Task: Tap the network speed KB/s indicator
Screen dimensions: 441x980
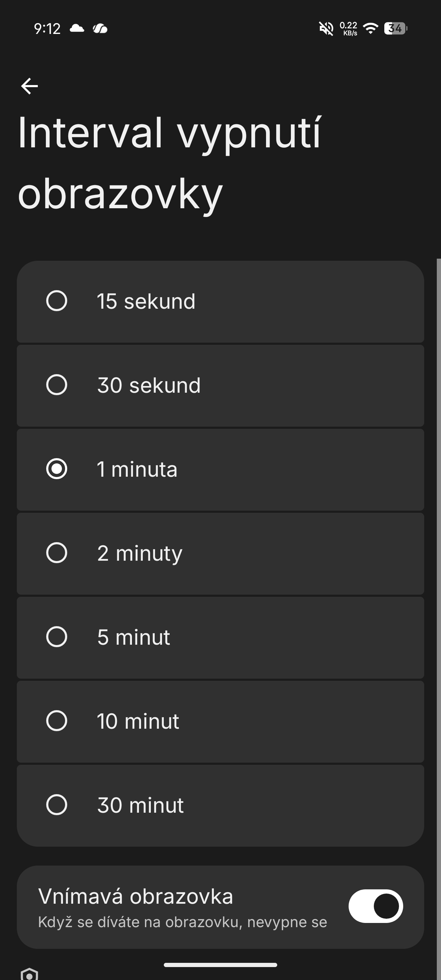Action: 348,29
